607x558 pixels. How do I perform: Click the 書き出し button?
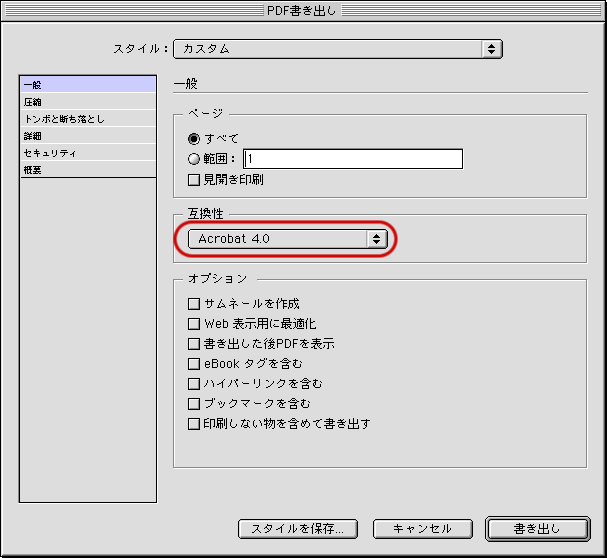(x=537, y=529)
